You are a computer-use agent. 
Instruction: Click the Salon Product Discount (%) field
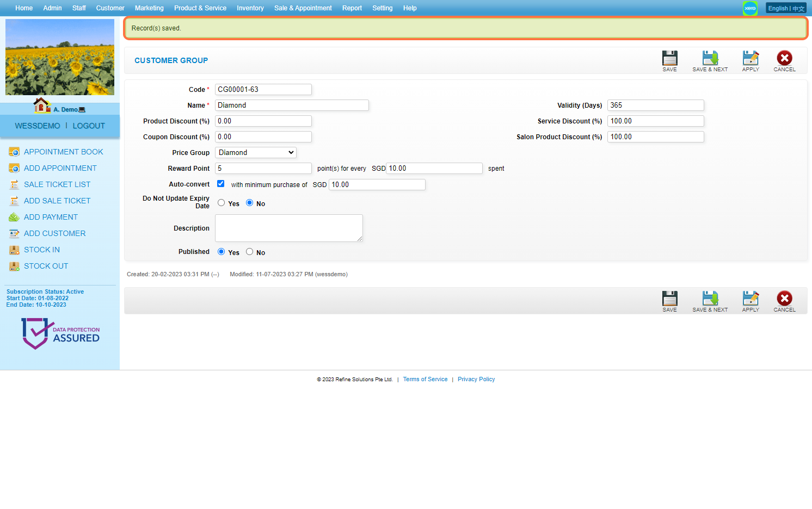656,136
